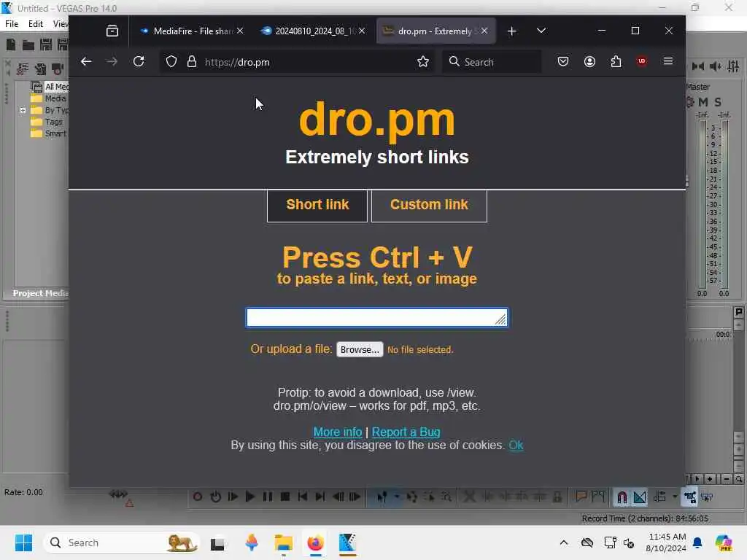Switch to the 20240810_2024_08 tab

309,31
